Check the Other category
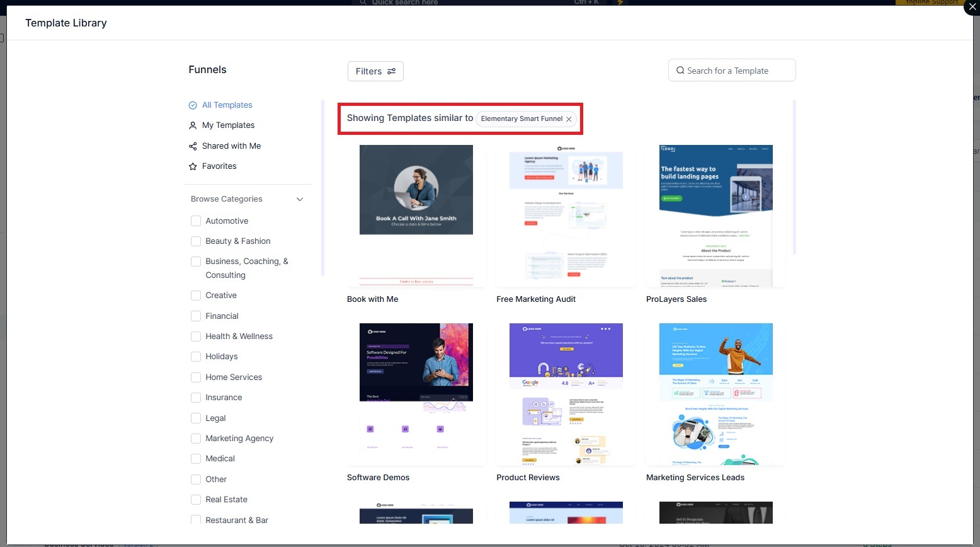Viewport: 980px width, 547px height. coord(196,480)
